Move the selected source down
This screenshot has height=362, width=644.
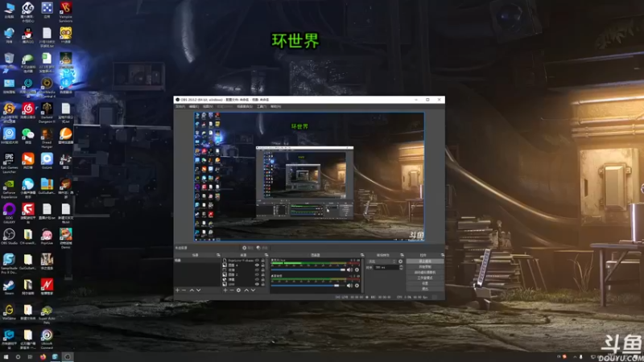(x=253, y=290)
